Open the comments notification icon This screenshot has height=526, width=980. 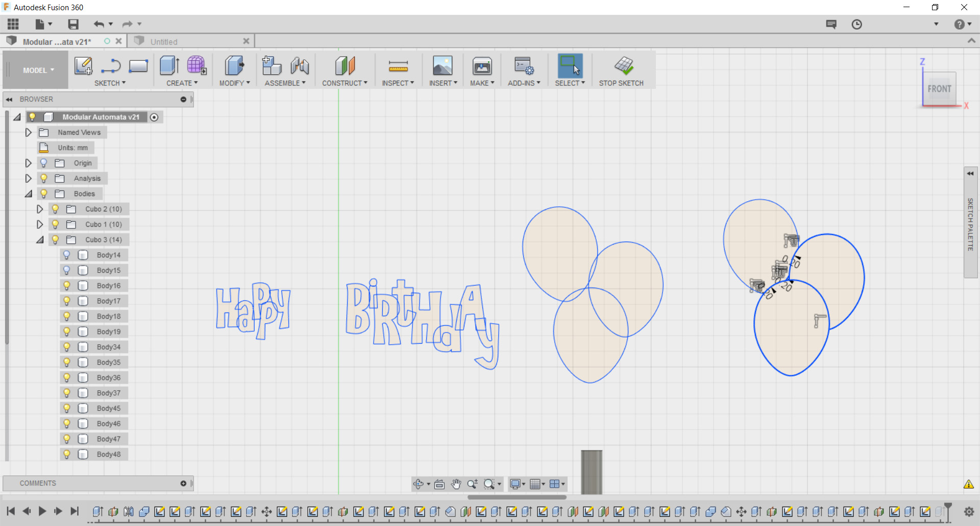831,24
